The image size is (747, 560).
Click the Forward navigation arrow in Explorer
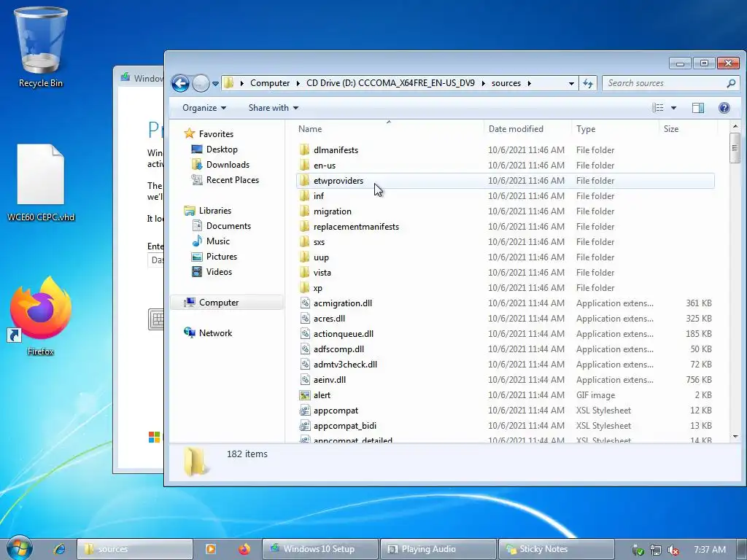(201, 84)
